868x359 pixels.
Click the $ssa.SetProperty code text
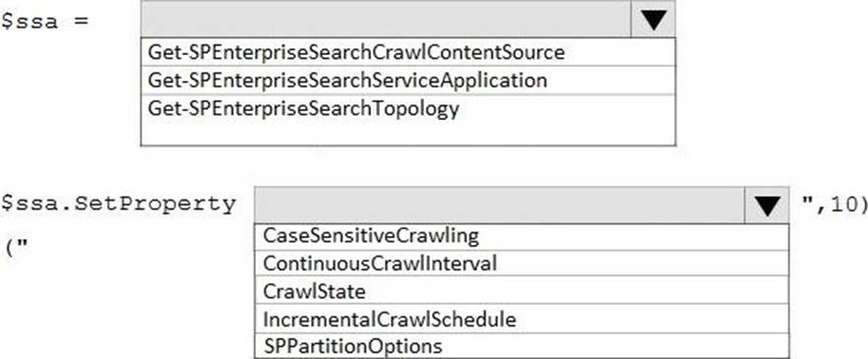click(118, 205)
